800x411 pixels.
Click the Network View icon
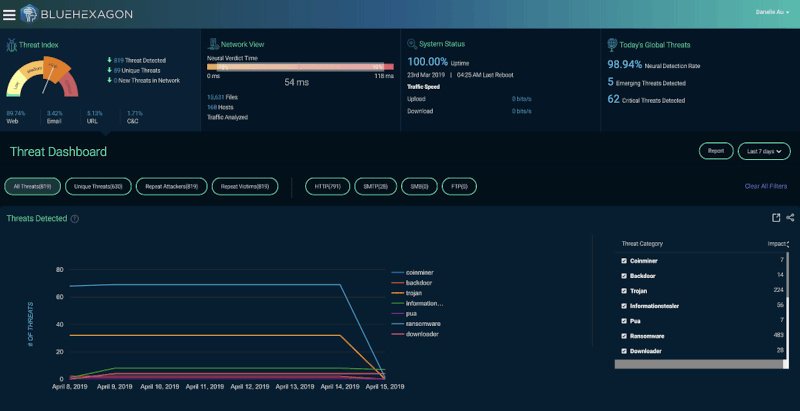(x=213, y=44)
